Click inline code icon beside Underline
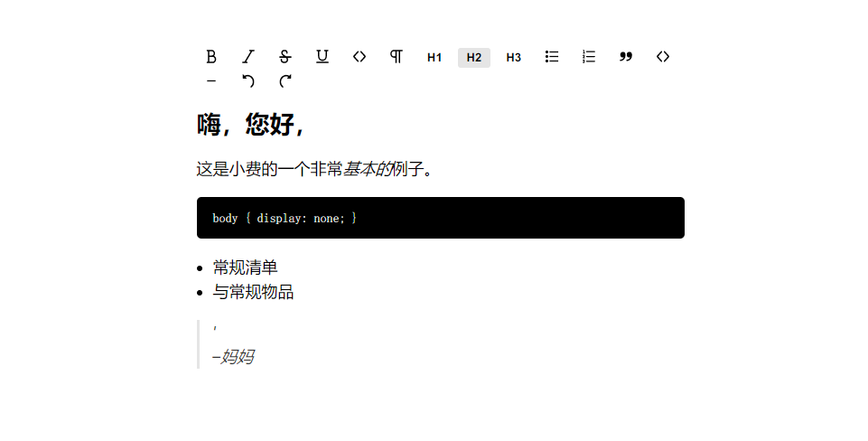 [359, 57]
